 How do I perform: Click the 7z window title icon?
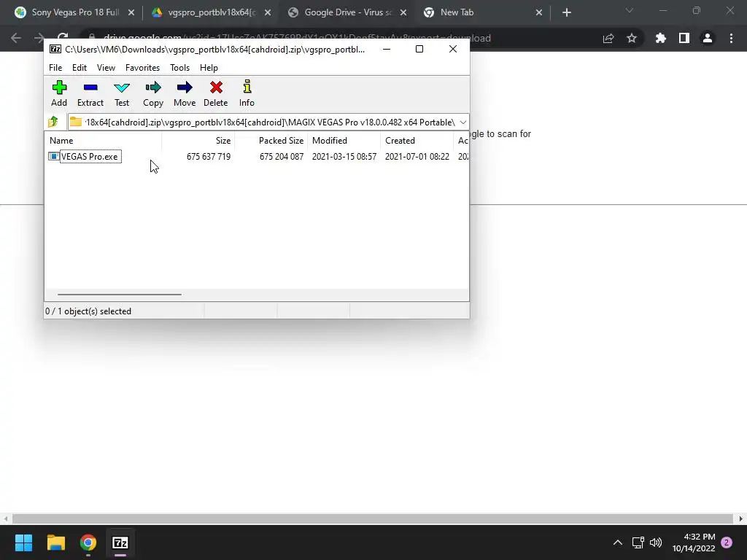pyautogui.click(x=55, y=49)
